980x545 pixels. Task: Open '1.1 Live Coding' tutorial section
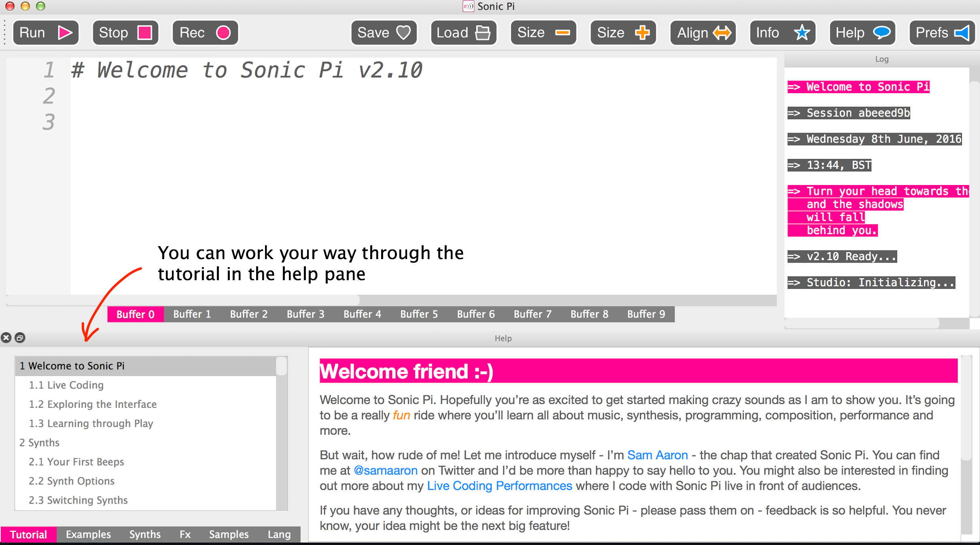pos(146,385)
